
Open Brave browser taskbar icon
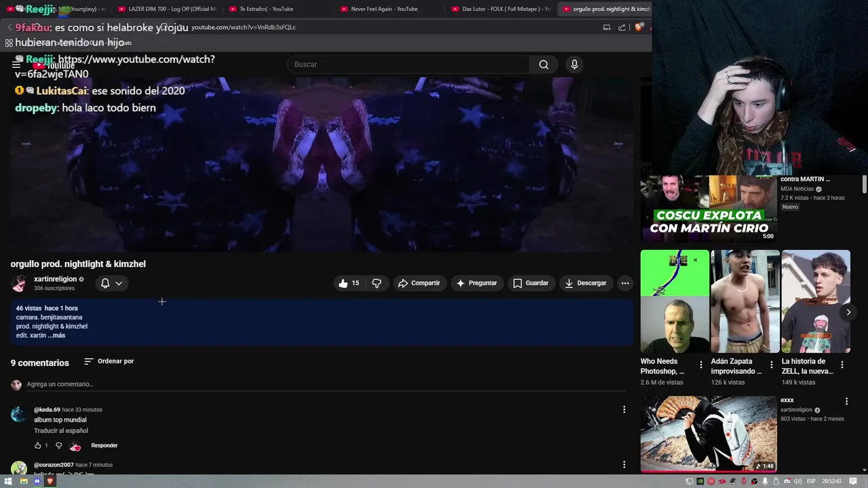pyautogui.click(x=50, y=481)
